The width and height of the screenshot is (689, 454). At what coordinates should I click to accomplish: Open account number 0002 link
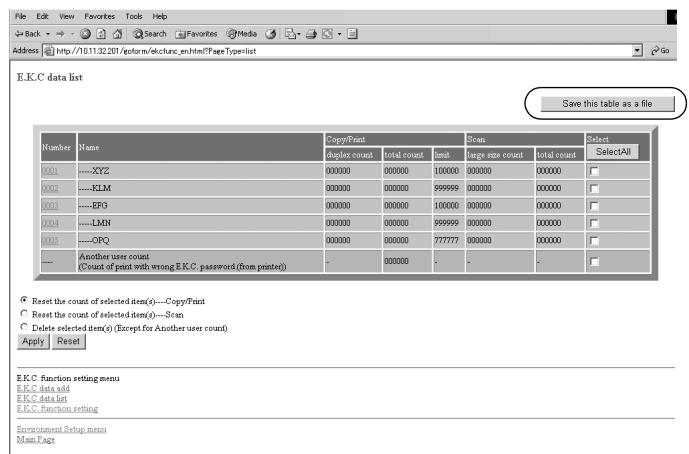click(50, 188)
